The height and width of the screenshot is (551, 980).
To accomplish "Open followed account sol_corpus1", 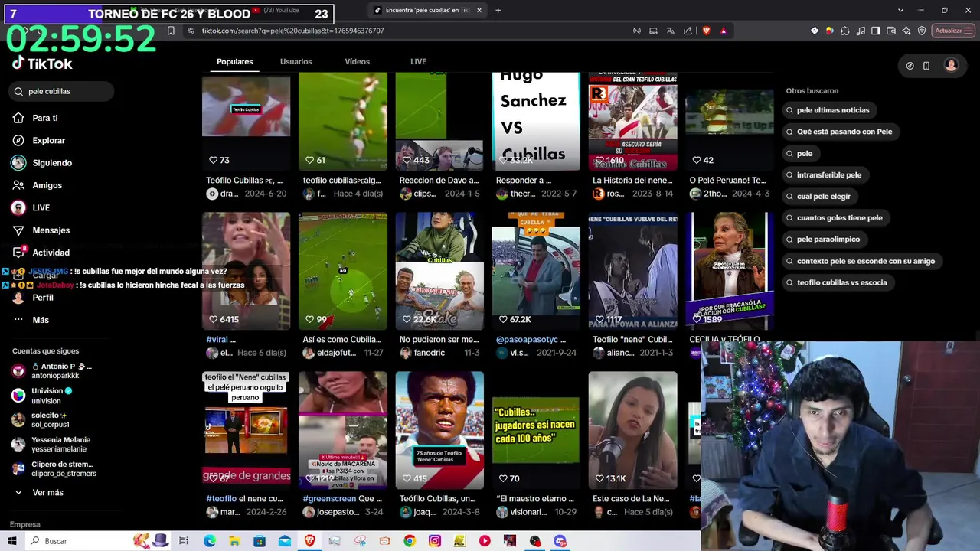I will click(x=51, y=420).
